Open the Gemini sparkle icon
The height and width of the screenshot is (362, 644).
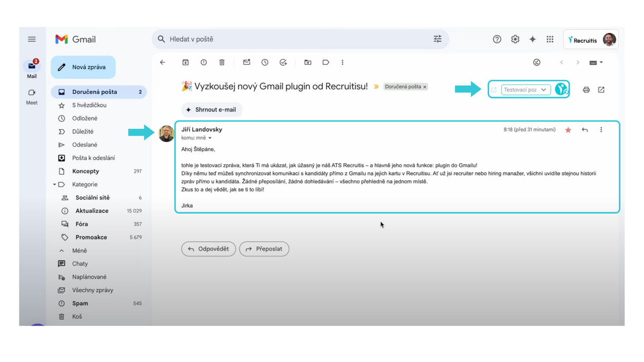coord(532,39)
